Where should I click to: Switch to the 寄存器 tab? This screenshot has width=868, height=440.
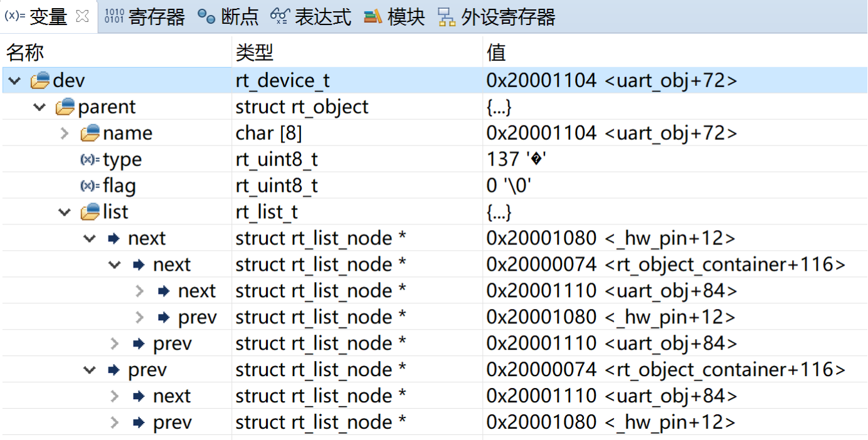(151, 17)
